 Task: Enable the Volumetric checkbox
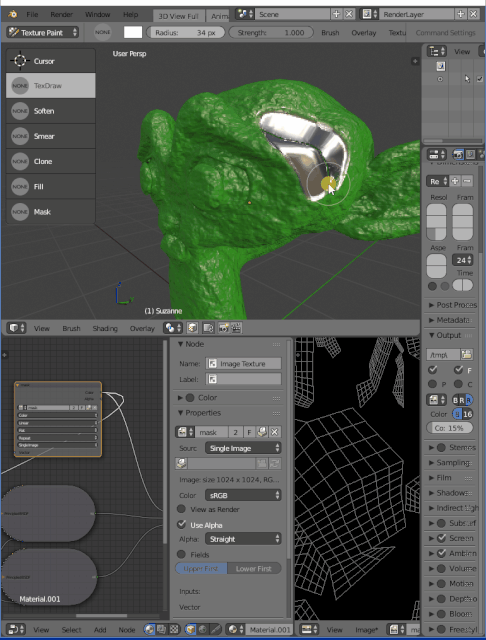point(441,568)
